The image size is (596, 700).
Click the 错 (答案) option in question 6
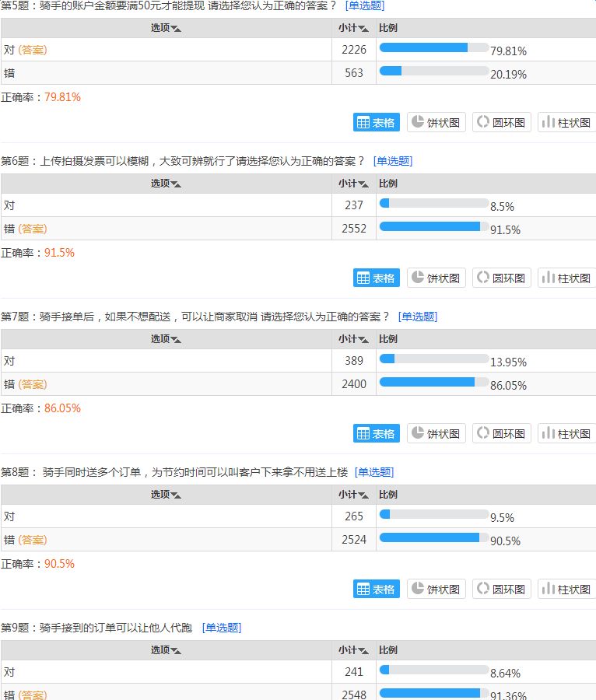coord(25,229)
